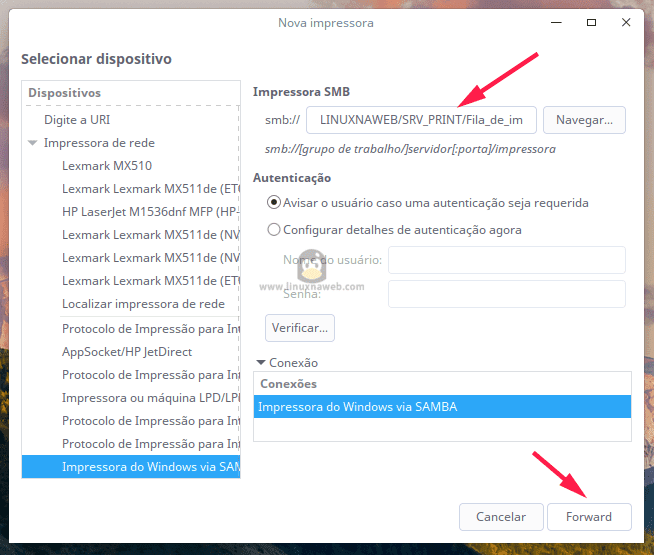Focus the smb:// address field
Image resolution: width=654 pixels, height=555 pixels.
coord(421,120)
